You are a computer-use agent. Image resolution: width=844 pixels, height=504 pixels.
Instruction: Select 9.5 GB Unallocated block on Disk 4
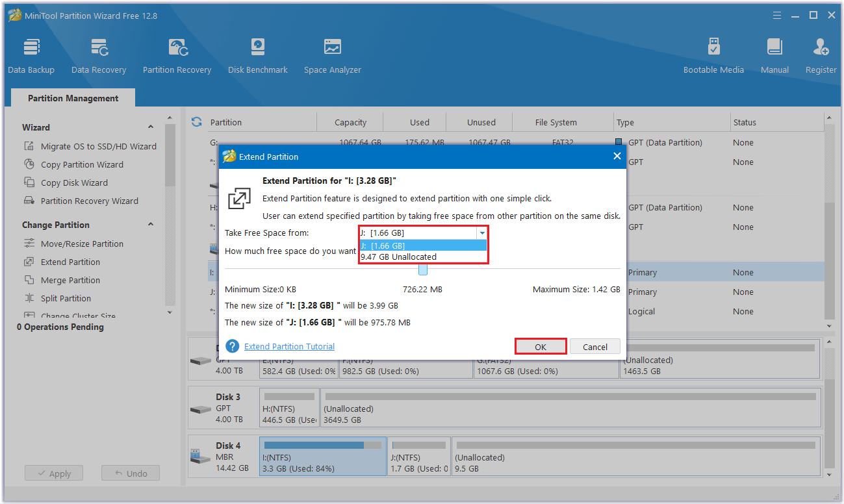[636, 456]
